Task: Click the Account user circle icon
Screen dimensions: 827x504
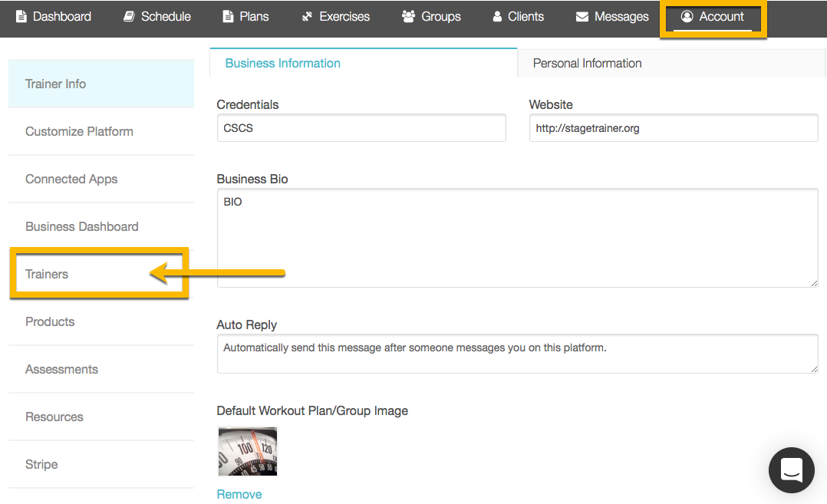Action: pos(687,17)
